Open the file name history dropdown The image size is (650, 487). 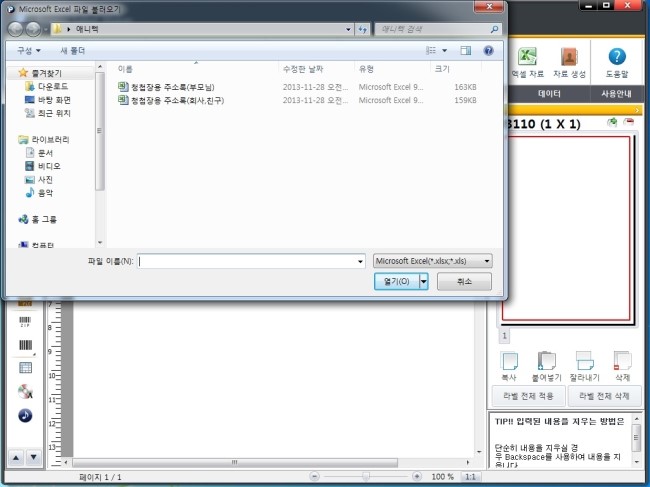pos(360,261)
